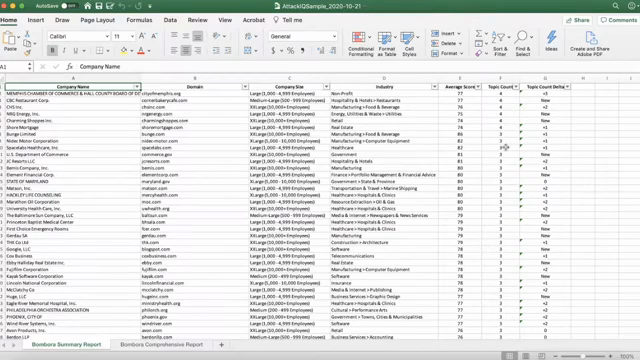Open the Company Name filter dropdown
640x360 pixels.
137,87
